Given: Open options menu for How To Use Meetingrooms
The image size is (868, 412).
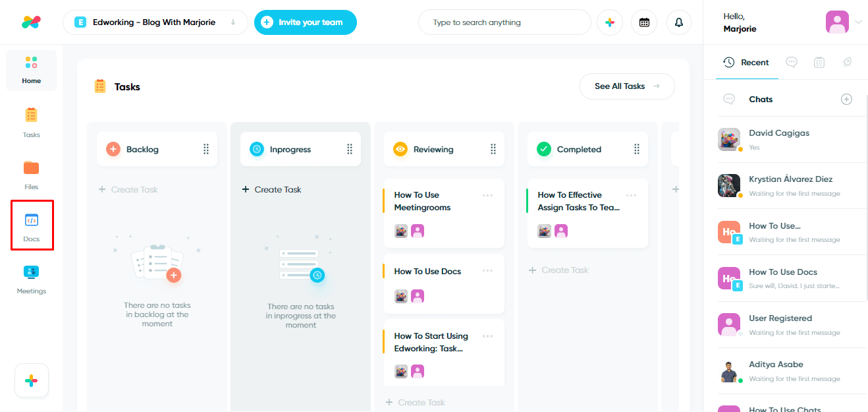Looking at the screenshot, I should click(487, 196).
